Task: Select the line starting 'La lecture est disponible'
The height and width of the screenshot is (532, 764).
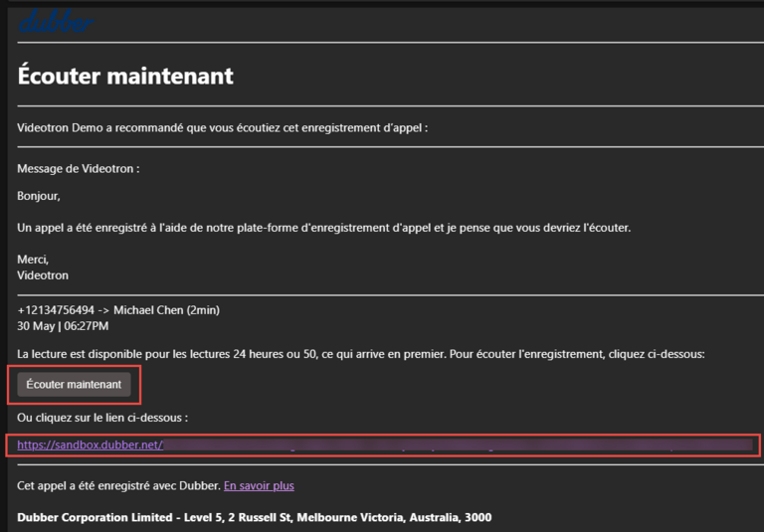Action: pyautogui.click(x=361, y=354)
